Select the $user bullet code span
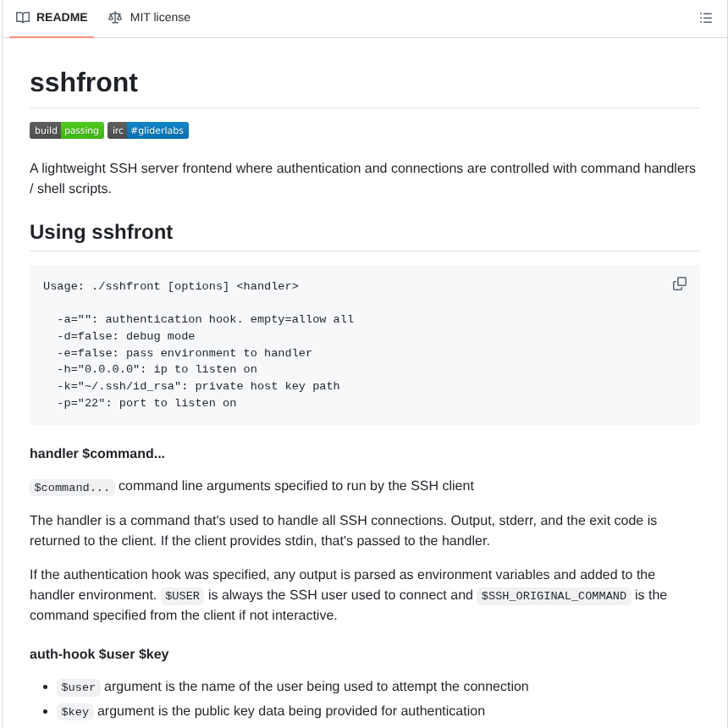728x728 pixels. [78, 687]
